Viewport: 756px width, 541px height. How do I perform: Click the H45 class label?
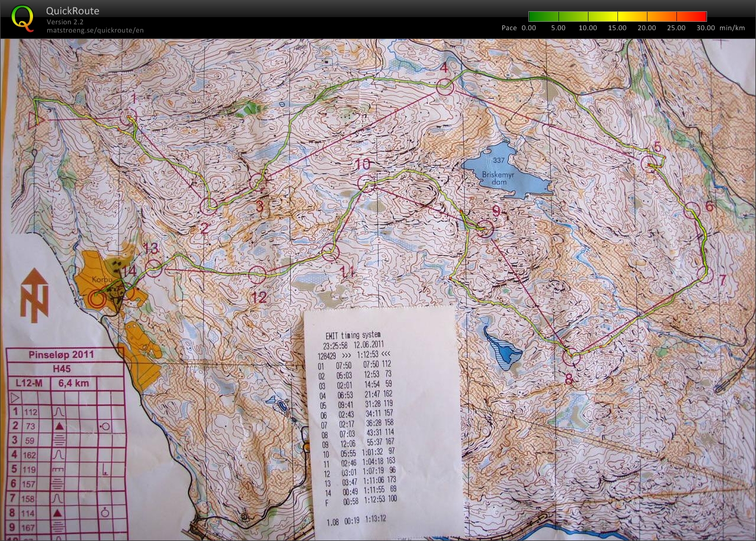click(x=61, y=369)
